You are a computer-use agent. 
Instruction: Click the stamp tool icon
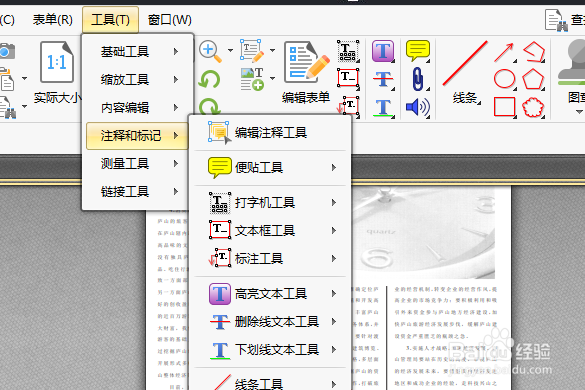tap(572, 63)
